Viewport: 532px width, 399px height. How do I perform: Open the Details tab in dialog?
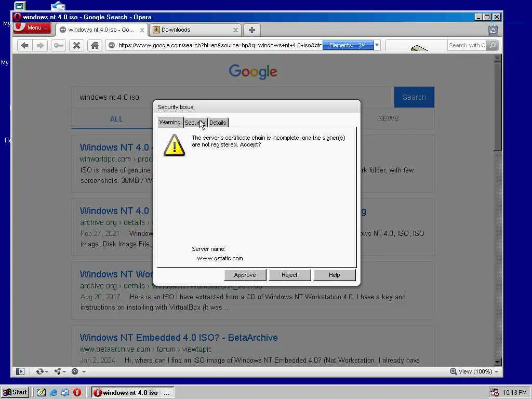pos(218,123)
